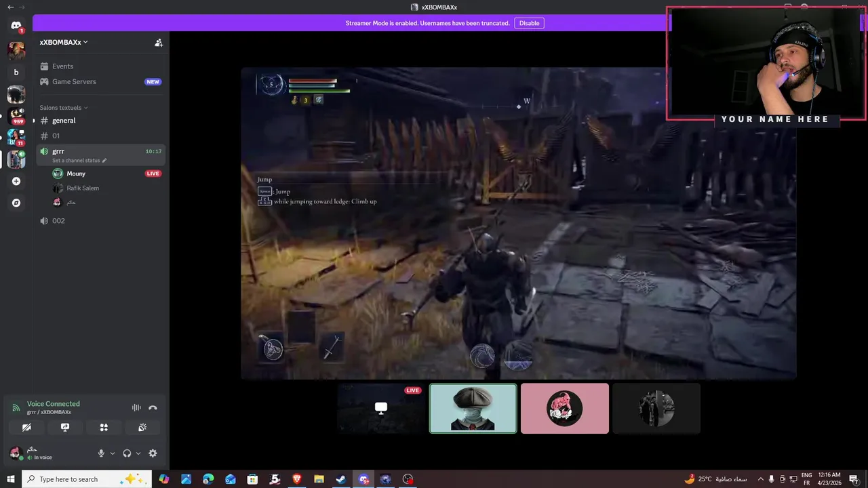The width and height of the screenshot is (868, 488).
Task: Open the Discover servers compass icon
Action: click(16, 203)
